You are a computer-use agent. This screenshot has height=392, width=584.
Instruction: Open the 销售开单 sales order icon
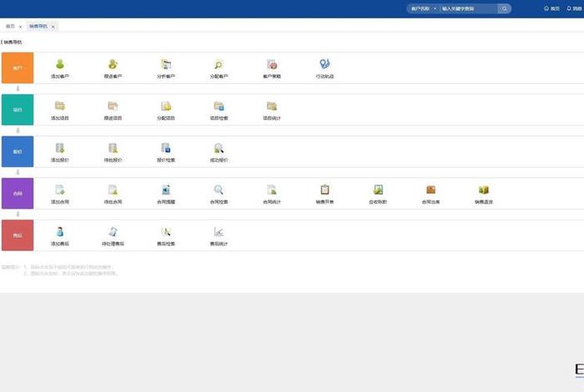(325, 190)
